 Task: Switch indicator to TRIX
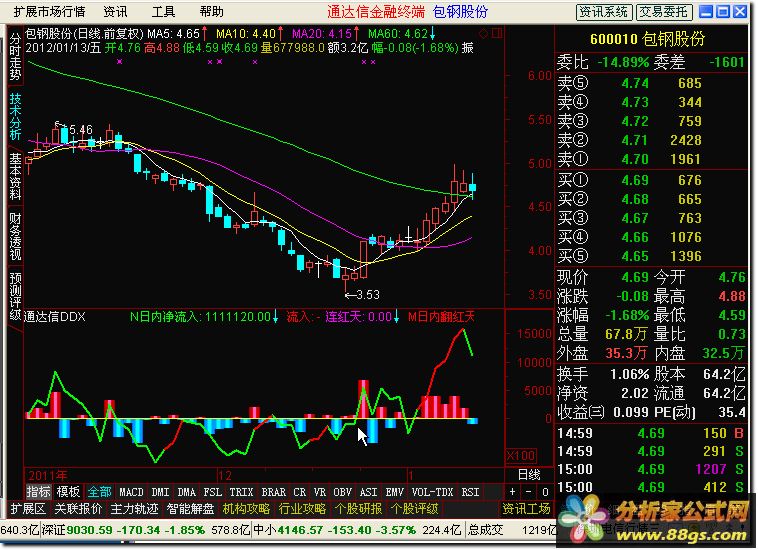(x=242, y=492)
